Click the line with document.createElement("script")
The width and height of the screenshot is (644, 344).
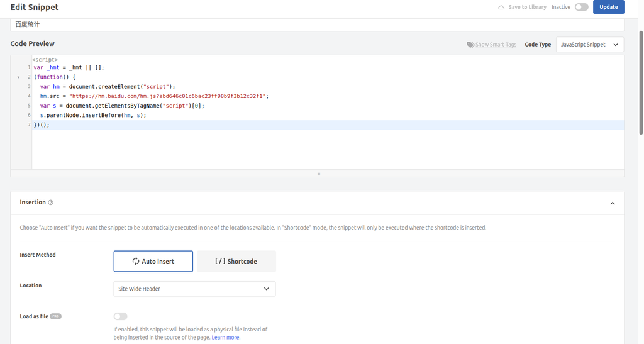(x=108, y=87)
